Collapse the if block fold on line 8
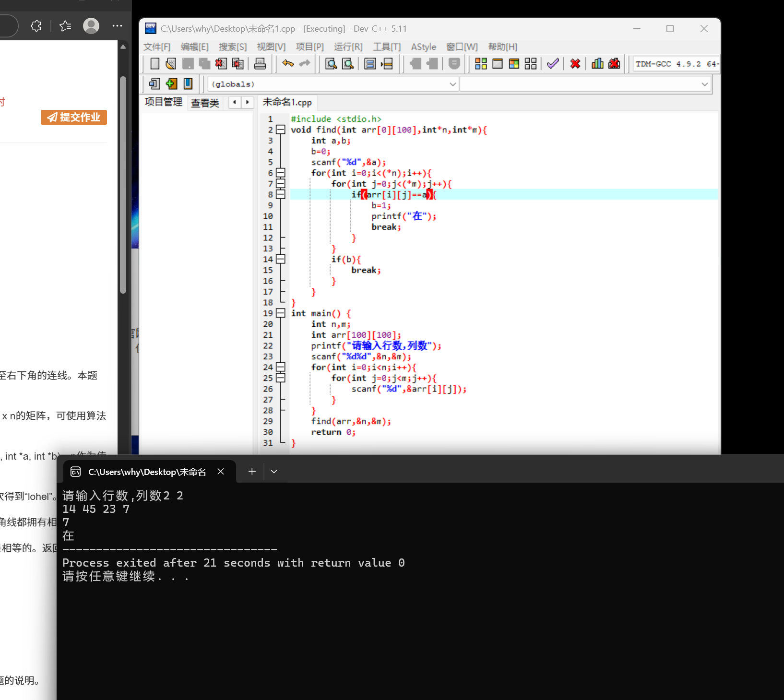 pyautogui.click(x=281, y=194)
